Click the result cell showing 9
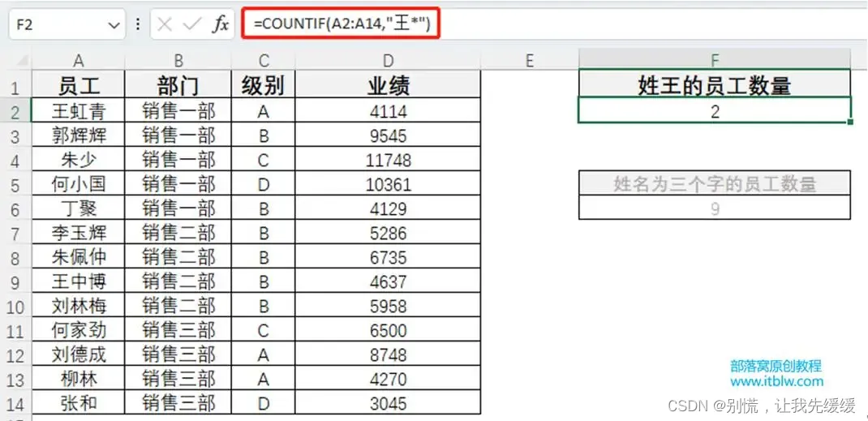 (715, 208)
